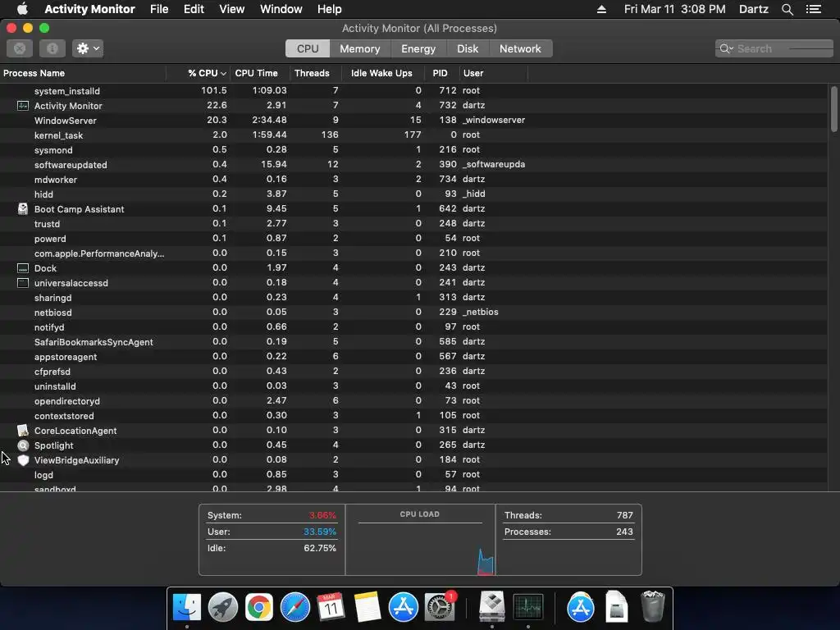Switch to the Memory tab
This screenshot has height=630, width=840.
coord(359,48)
